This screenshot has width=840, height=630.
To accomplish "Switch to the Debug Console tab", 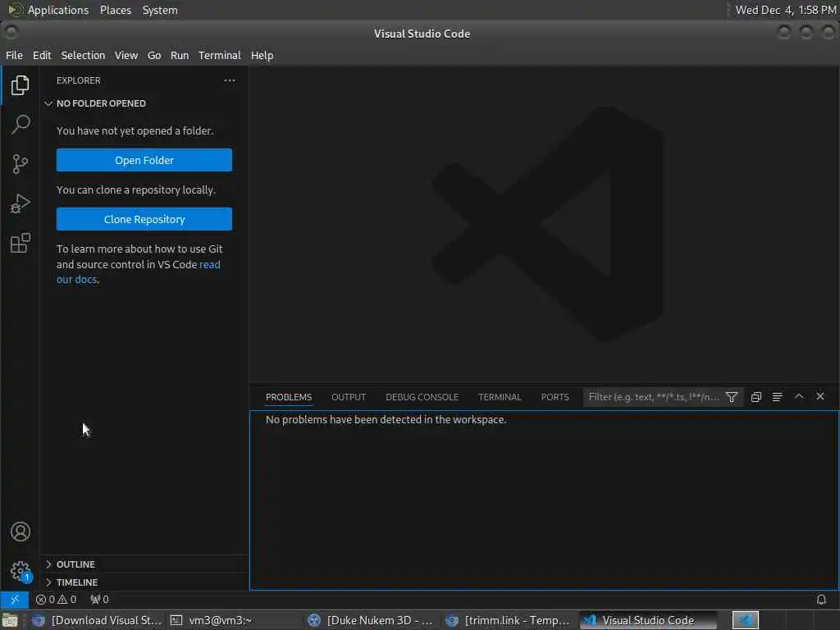I will coord(422,397).
